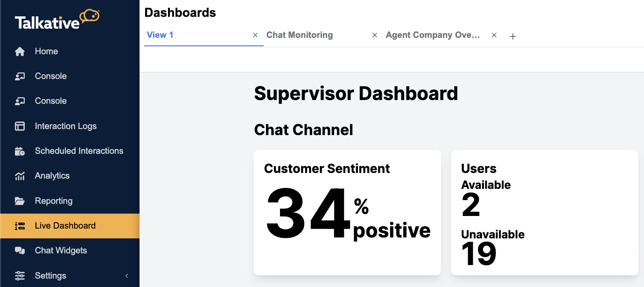Click the Settings sliders icon
Image resolution: width=644 pixels, height=287 pixels.
[x=20, y=276]
